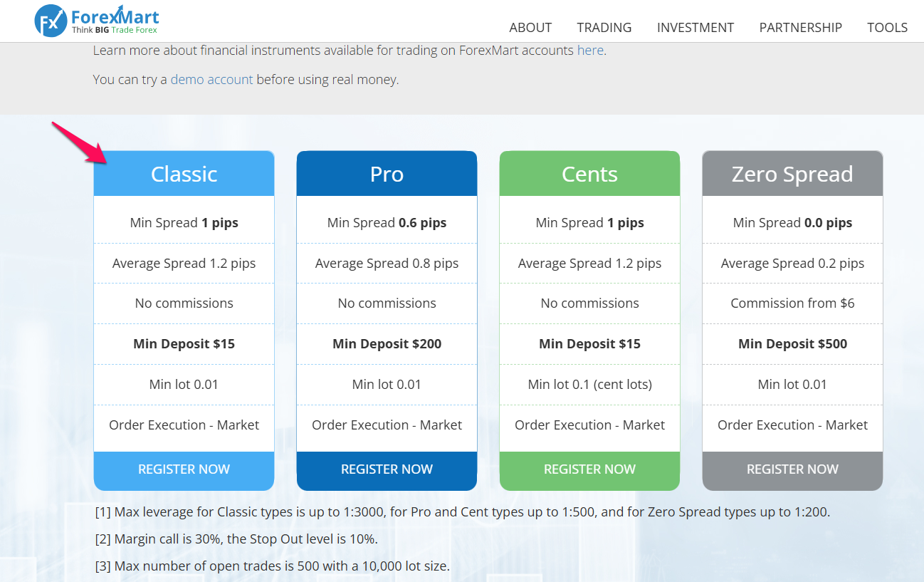924x582 pixels.
Task: Click 'Min Spread 0.6 pips' text
Action: [387, 223]
